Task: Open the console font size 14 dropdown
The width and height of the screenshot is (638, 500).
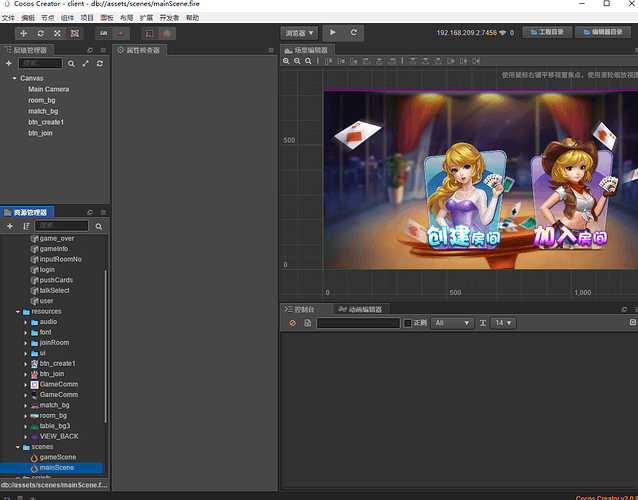Action: point(503,323)
